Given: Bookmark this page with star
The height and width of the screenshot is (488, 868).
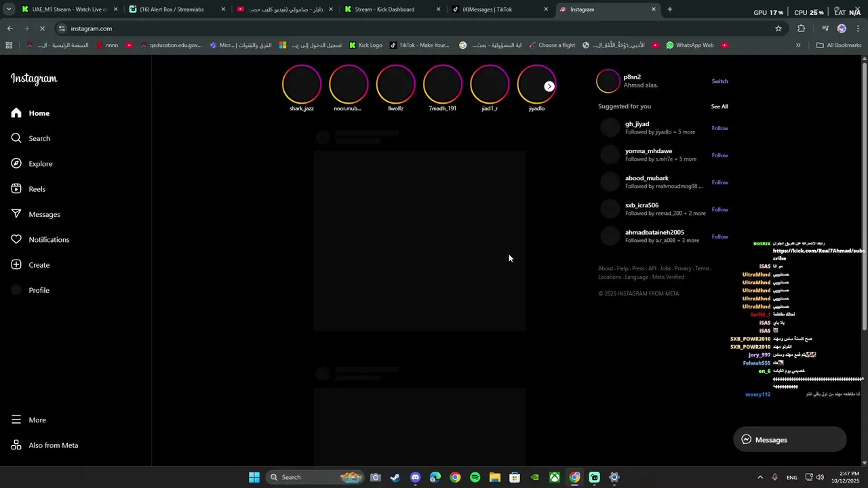Looking at the screenshot, I should click(x=778, y=28).
